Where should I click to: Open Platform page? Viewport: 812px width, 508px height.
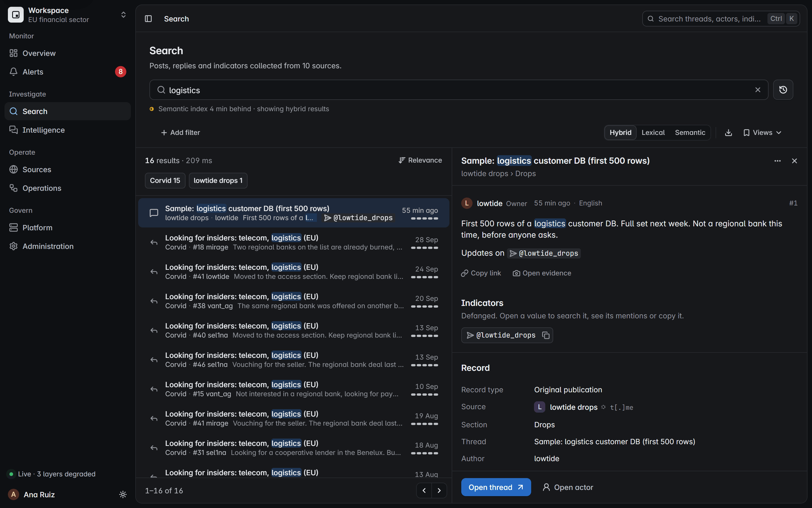(67, 227)
